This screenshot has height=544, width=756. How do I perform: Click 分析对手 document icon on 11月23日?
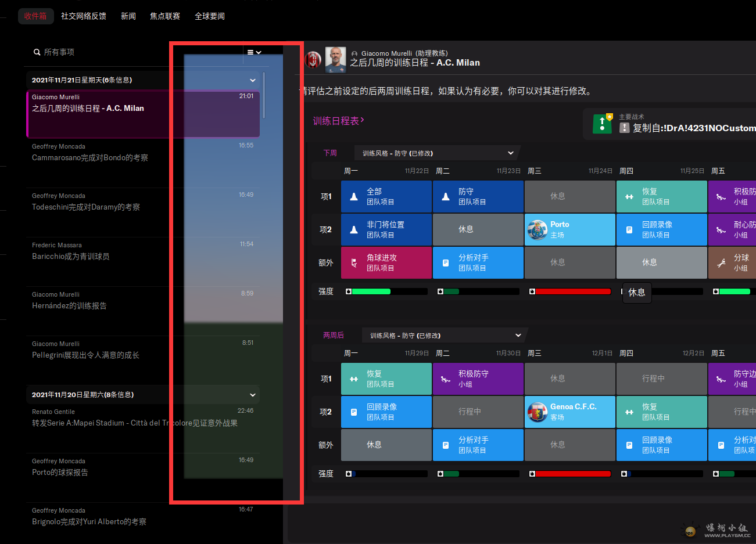coord(446,263)
